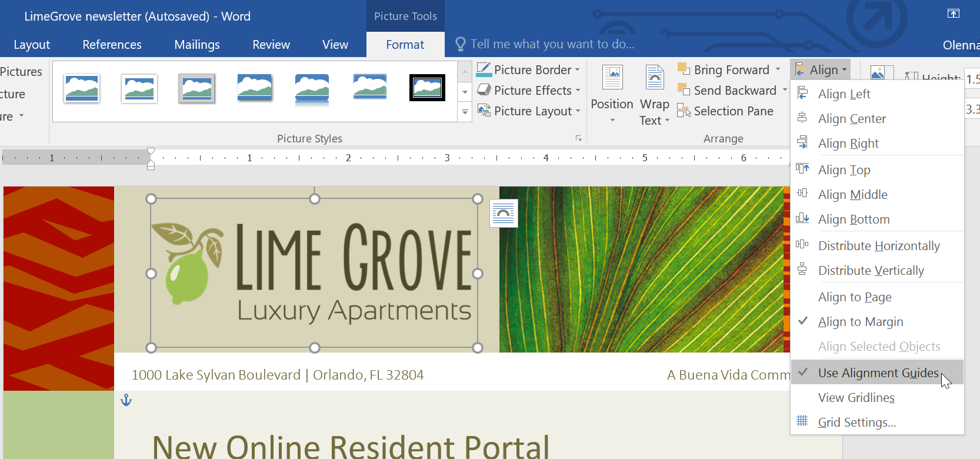This screenshot has width=980, height=459.
Task: Toggle View Gridlines option
Action: coord(856,398)
